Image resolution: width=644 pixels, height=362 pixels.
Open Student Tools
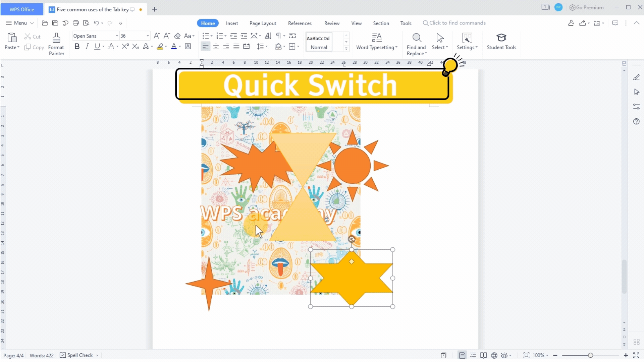pos(501,42)
